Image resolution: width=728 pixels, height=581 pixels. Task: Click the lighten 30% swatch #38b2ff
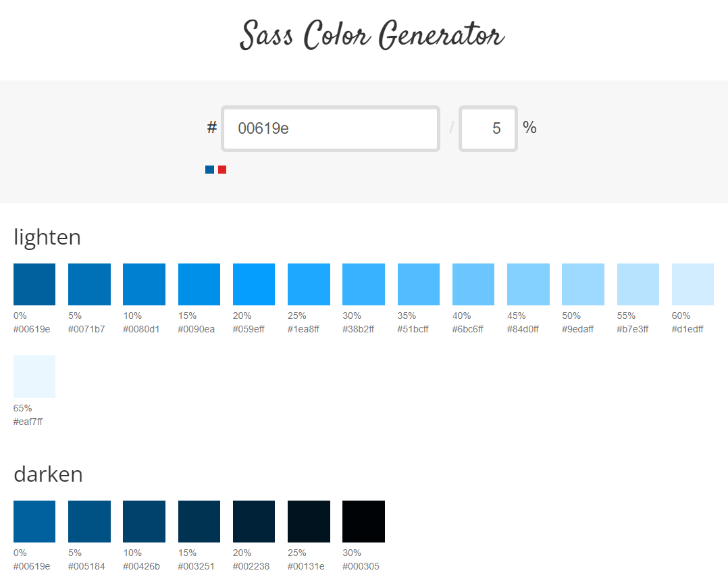click(x=363, y=284)
